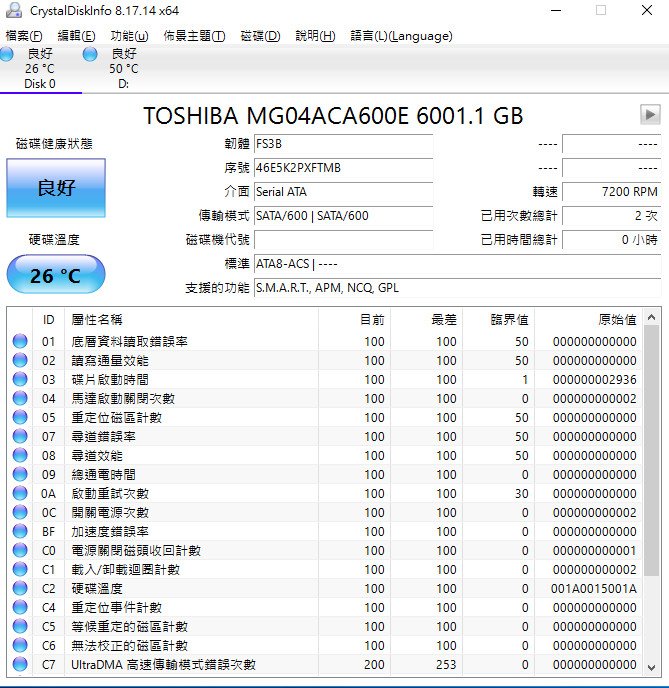This screenshot has width=669, height=688.
Task: Click the scroll up arrow in attribute list
Action: point(652,317)
